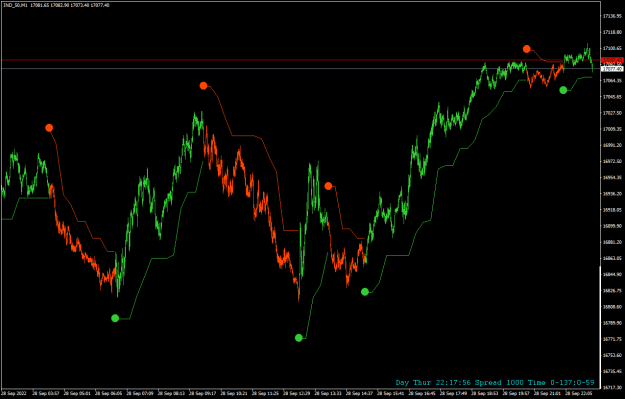Image resolution: width=625 pixels, height=399 pixels.
Task: Click the 16771.75 price axis label
Action: 612,339
